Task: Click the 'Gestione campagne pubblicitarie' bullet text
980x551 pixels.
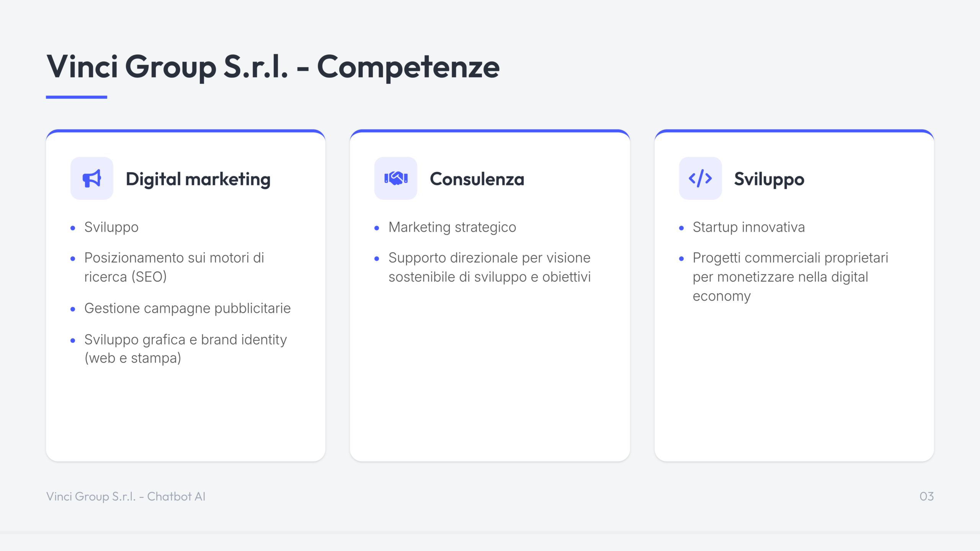Action: point(187,308)
